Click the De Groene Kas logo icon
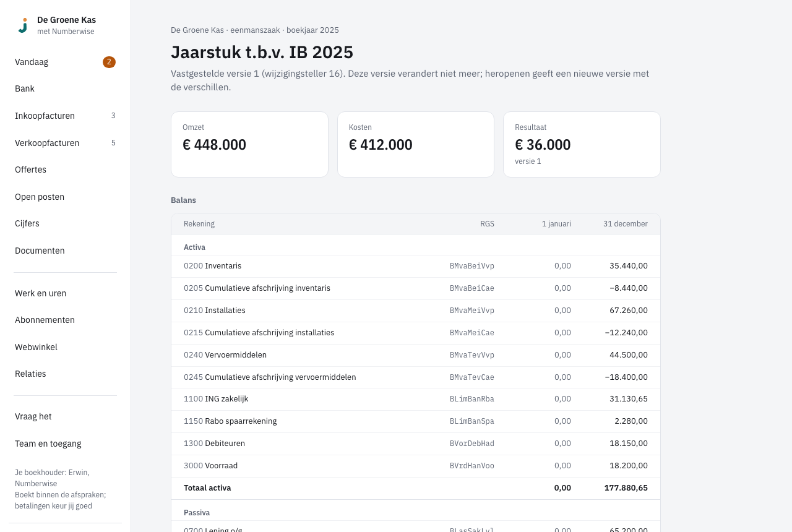Screen dimensions: 792x532 tap(23, 25)
